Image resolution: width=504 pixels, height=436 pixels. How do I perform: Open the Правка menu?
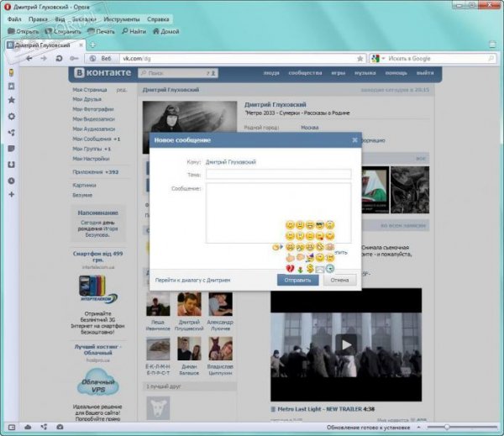click(38, 19)
